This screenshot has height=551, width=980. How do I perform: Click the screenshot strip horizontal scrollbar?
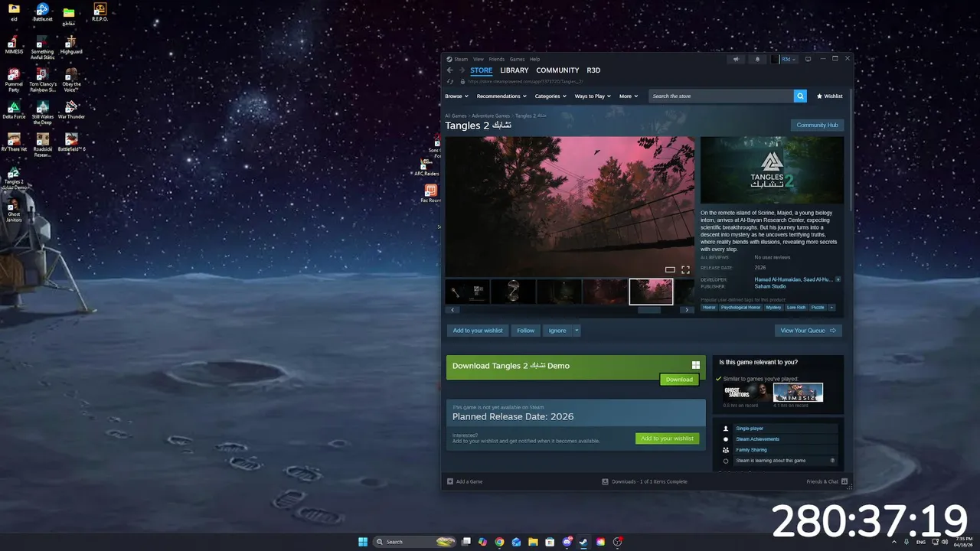click(648, 310)
